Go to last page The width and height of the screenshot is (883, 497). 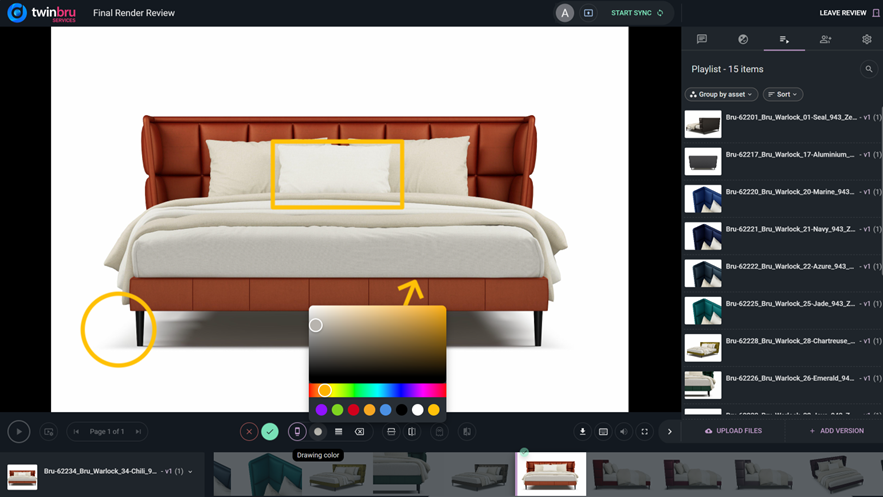point(138,432)
